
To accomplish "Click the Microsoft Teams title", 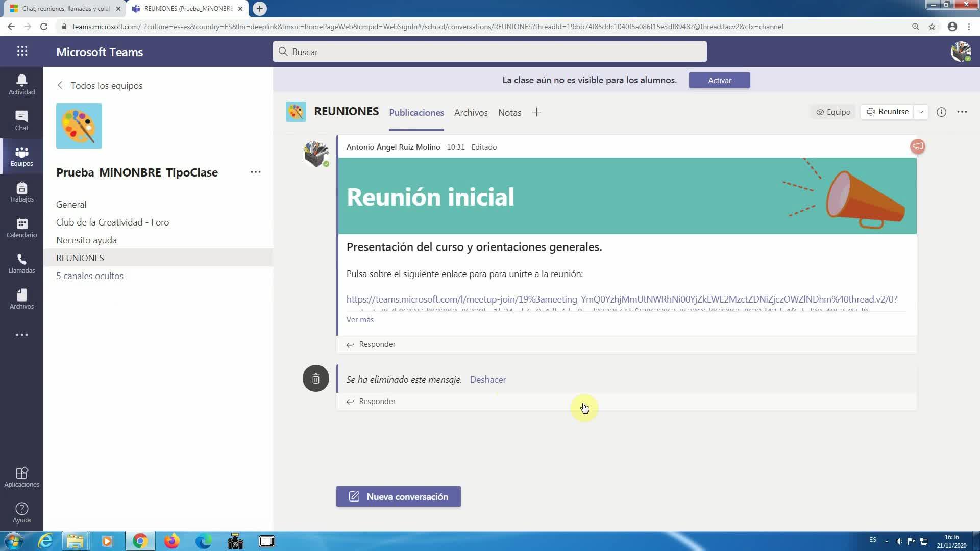I will pos(100,52).
